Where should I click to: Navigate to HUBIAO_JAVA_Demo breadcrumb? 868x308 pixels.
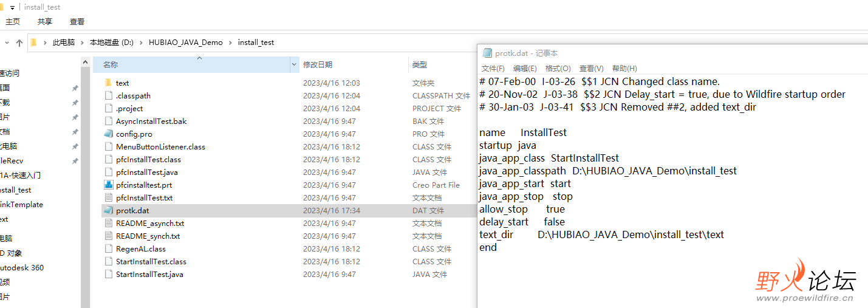[186, 43]
